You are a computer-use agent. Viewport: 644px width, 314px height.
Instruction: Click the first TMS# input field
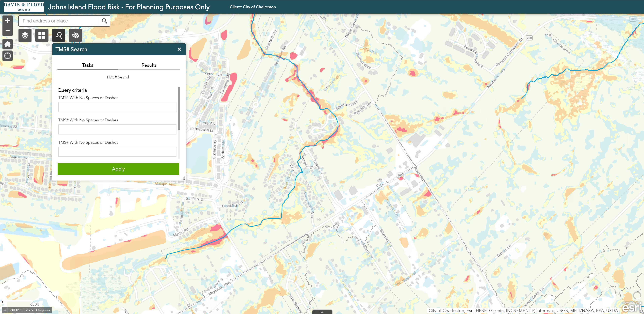tap(117, 107)
